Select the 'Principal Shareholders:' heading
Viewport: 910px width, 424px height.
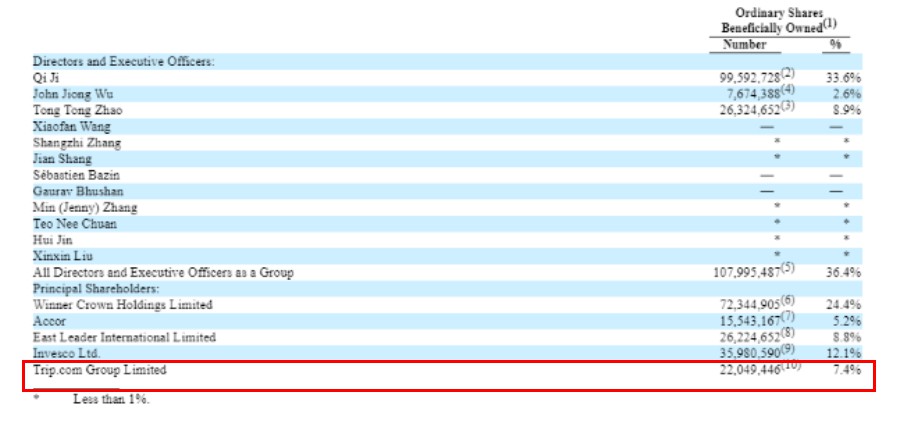(x=96, y=288)
